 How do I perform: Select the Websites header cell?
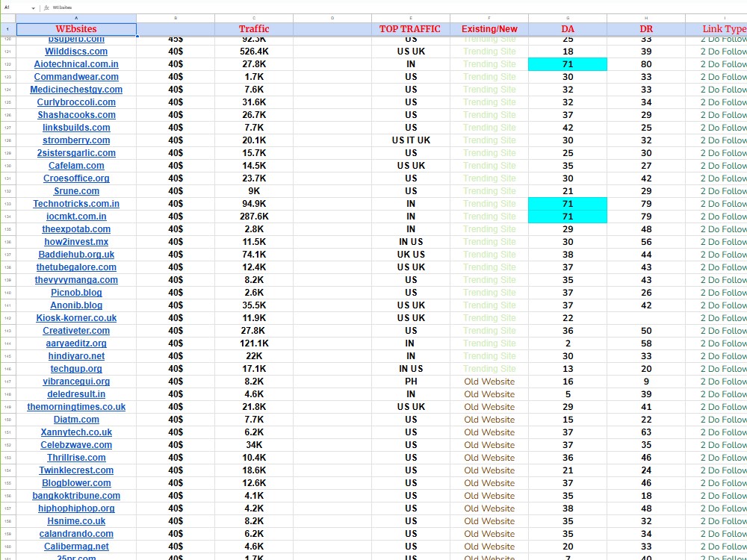point(76,28)
